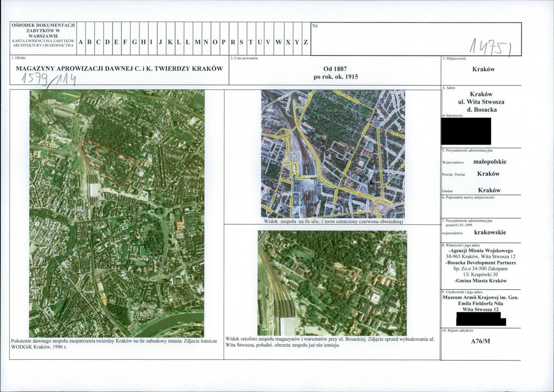Click the województwo value małopolskie

point(490,162)
